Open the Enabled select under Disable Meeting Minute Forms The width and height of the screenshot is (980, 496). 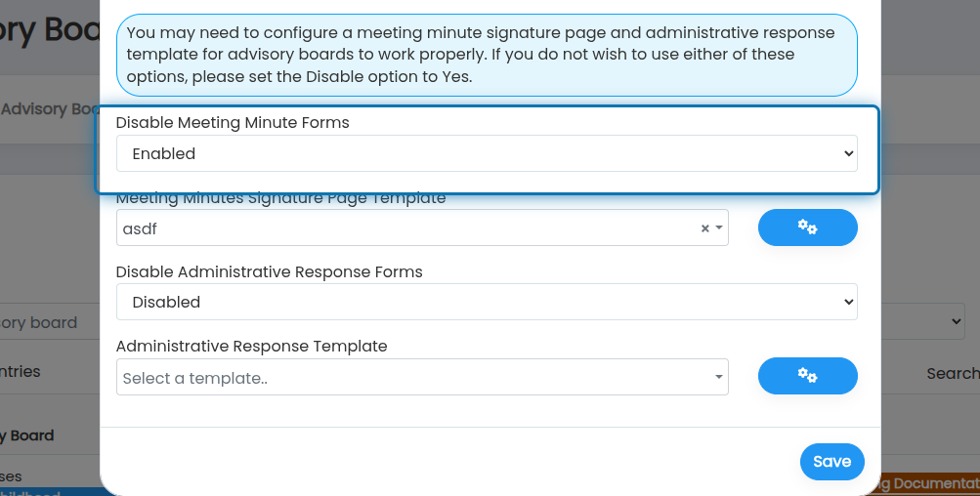pos(487,153)
